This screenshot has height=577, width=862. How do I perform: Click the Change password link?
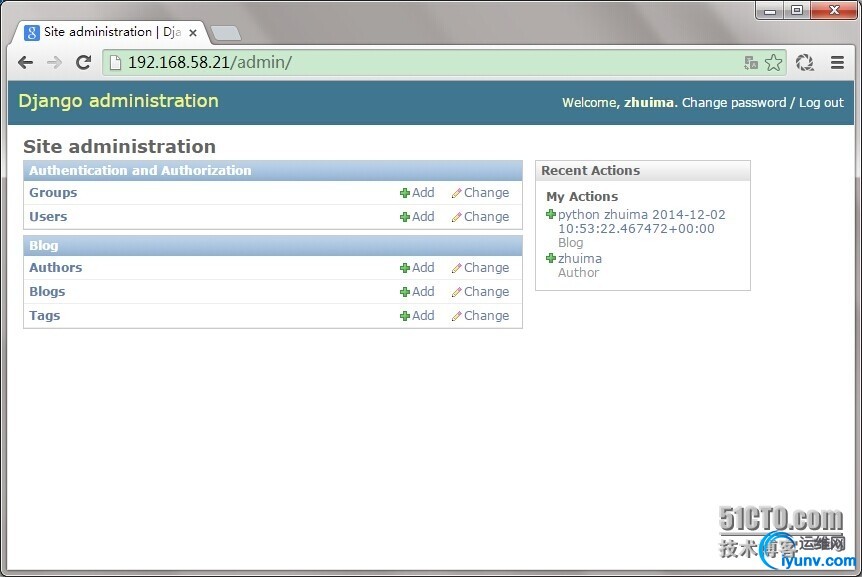click(x=734, y=103)
